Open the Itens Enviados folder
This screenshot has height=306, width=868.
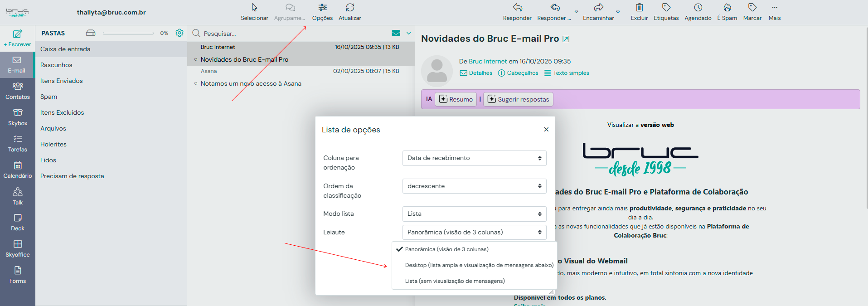(x=111, y=81)
